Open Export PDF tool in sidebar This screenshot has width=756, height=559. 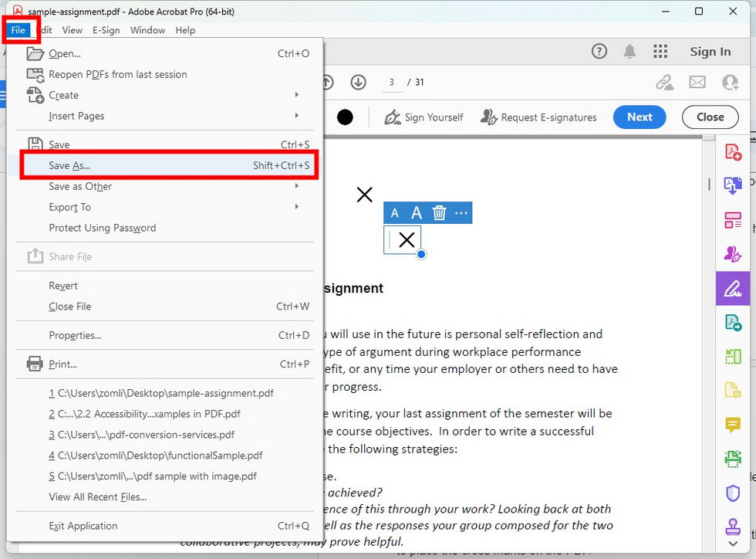(x=733, y=185)
